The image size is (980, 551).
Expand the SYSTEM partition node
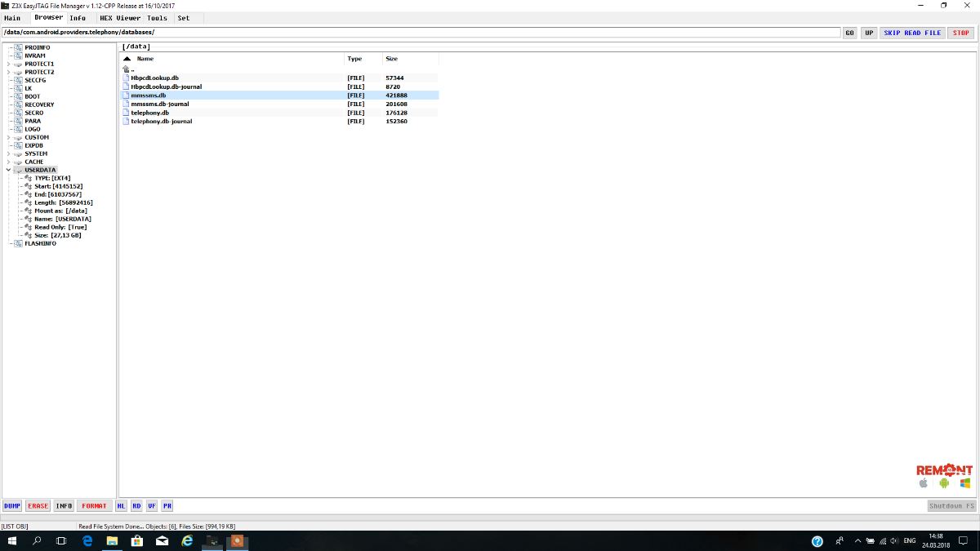[x=8, y=153]
